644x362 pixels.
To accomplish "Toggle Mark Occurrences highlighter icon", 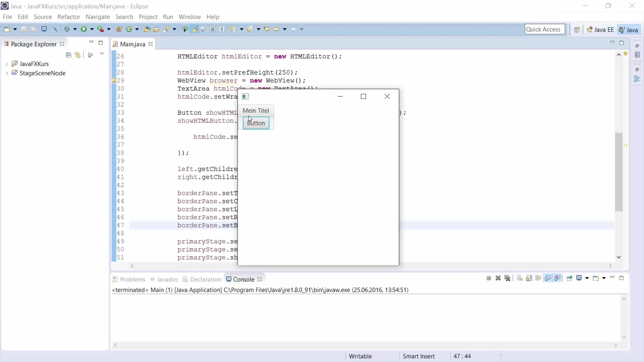I will (195, 29).
